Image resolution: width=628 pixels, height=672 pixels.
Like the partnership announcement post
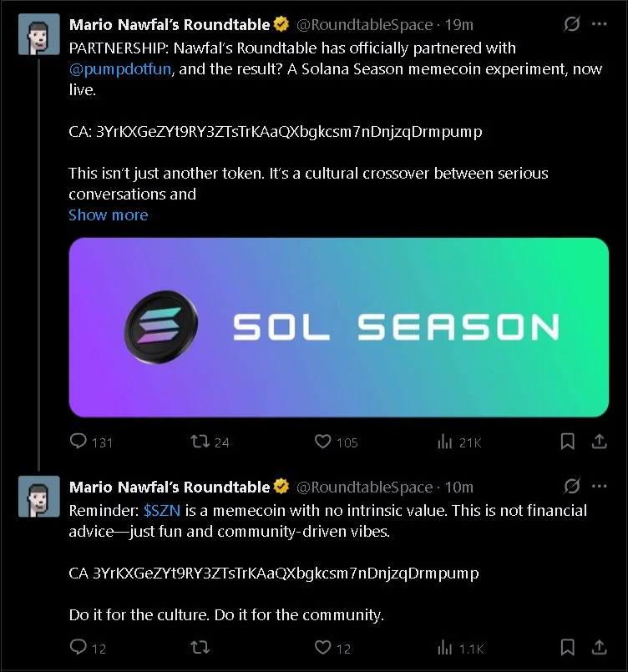point(323,442)
